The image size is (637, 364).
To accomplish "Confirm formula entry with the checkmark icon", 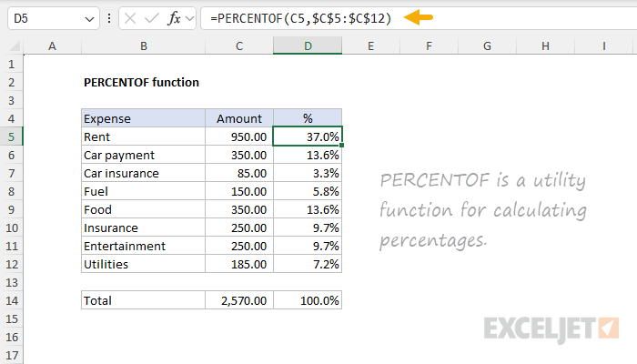I will pyautogui.click(x=152, y=18).
